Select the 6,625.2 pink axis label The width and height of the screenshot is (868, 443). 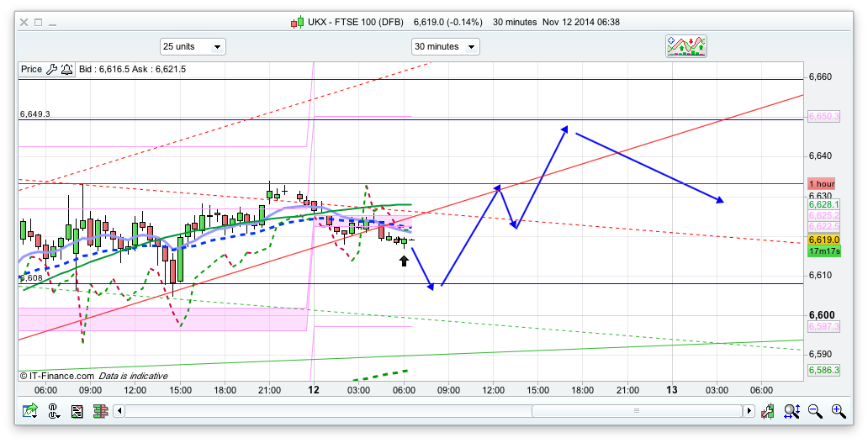(824, 215)
